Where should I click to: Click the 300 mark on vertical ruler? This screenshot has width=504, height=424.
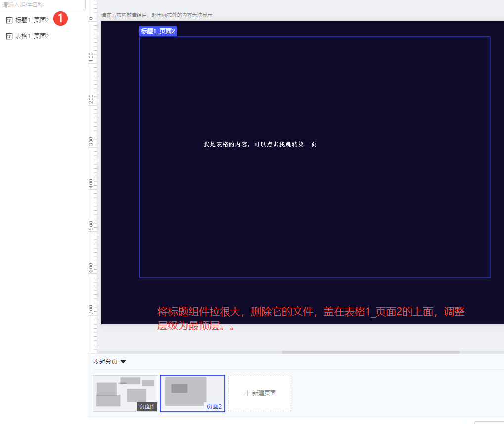(91, 141)
